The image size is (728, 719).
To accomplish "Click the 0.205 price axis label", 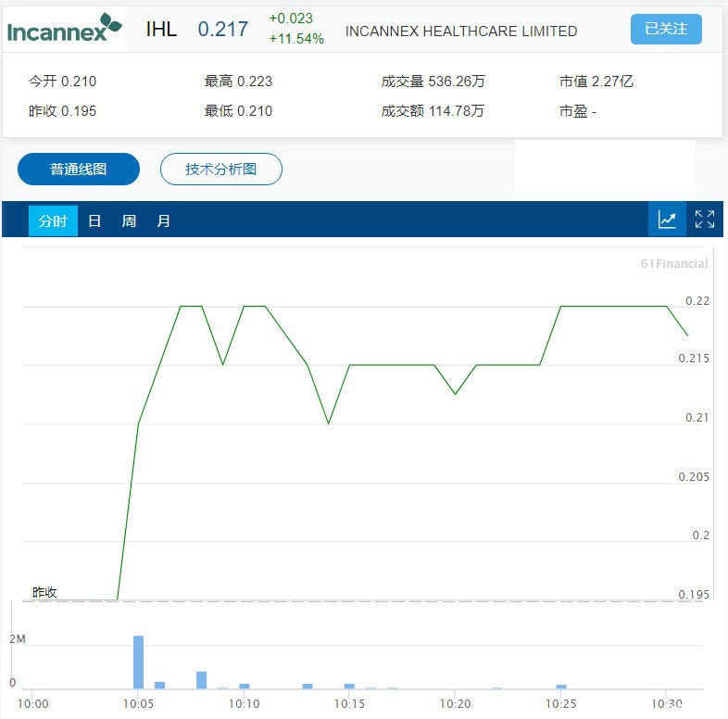I will [694, 476].
